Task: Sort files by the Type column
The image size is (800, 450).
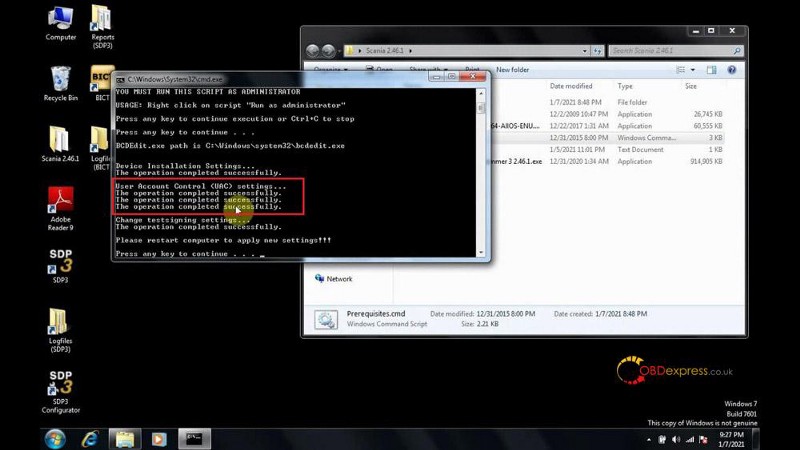Action: 624,86
